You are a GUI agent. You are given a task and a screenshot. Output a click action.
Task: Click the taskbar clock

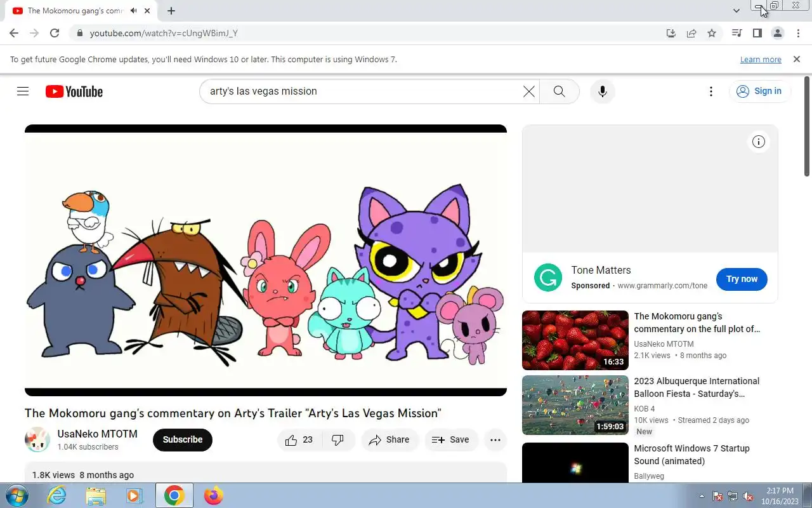coord(780,496)
